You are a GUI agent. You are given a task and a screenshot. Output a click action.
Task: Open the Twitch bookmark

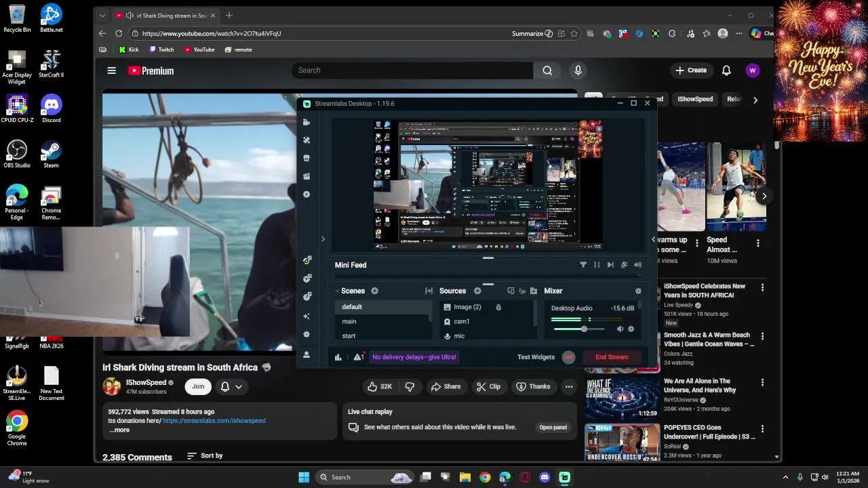(161, 49)
